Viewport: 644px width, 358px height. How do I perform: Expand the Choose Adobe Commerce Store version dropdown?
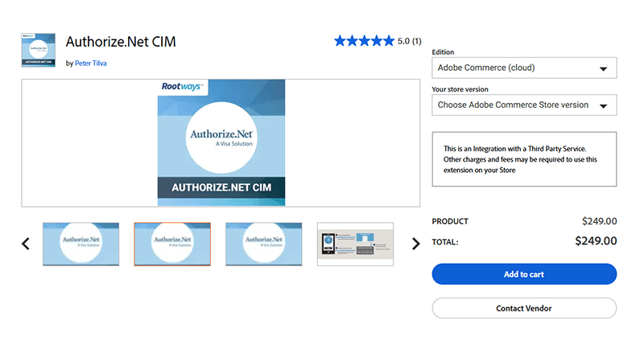[524, 105]
